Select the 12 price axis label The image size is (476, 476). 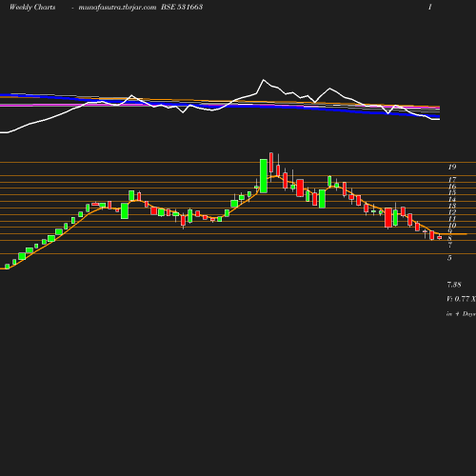tap(452, 212)
